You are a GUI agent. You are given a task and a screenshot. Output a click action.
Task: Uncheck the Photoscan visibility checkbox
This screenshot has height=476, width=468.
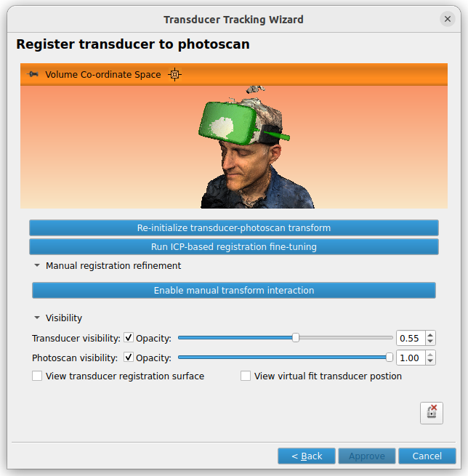click(x=129, y=358)
